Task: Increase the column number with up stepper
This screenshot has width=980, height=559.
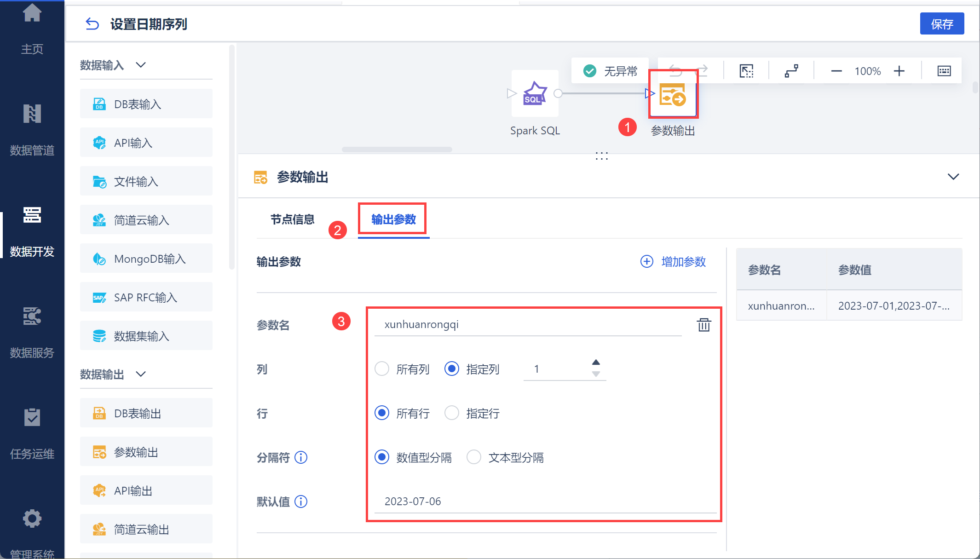Action: pyautogui.click(x=596, y=363)
